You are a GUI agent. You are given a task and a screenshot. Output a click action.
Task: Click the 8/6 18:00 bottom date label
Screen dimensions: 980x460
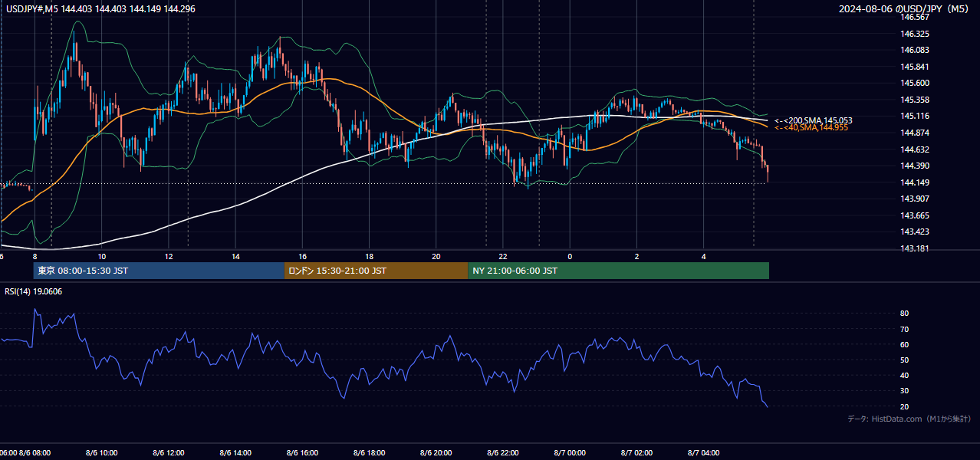click(x=369, y=452)
